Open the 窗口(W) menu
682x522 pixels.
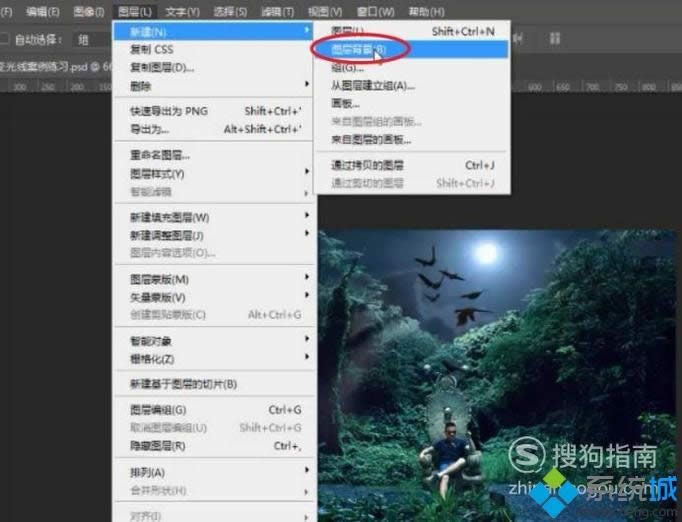pos(375,12)
